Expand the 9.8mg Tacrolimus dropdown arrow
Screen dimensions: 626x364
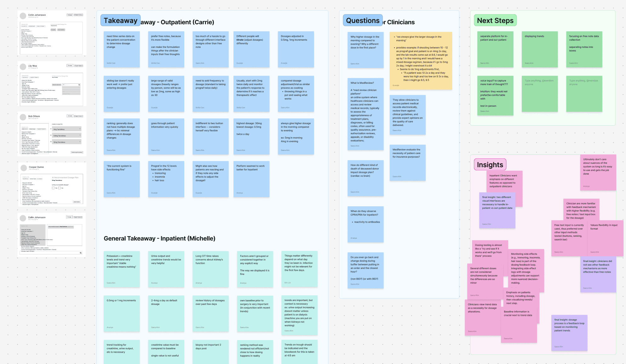click(80, 135)
